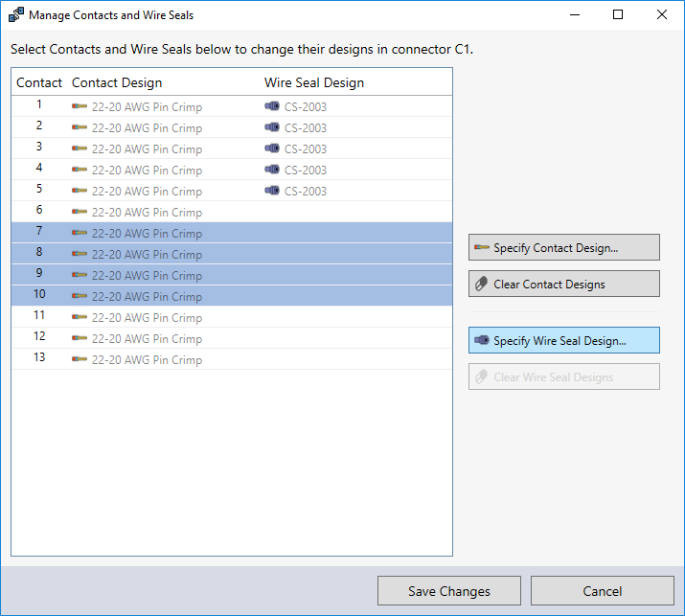The image size is (685, 616).
Task: Click the pin crimp icon in contact row 12
Action: tap(80, 338)
